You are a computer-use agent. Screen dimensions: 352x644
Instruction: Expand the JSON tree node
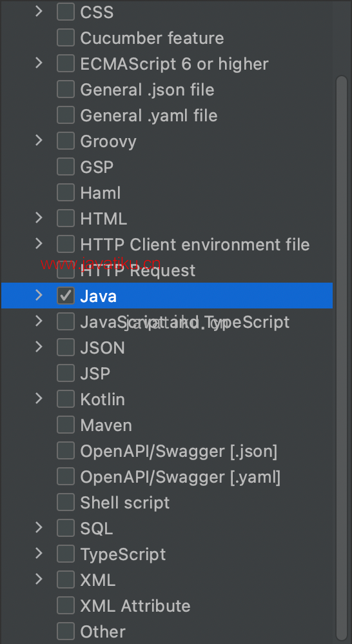(x=39, y=347)
